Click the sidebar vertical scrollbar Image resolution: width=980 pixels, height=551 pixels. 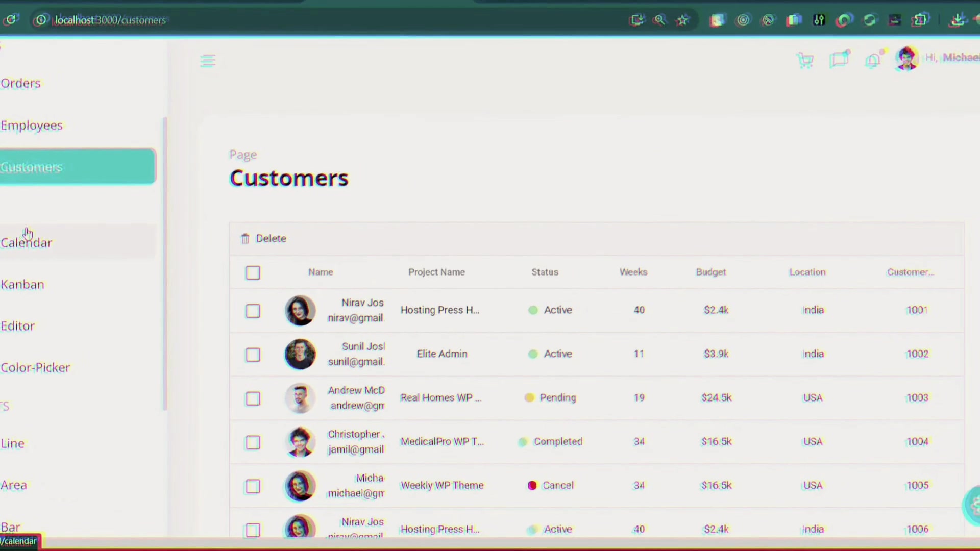165,263
